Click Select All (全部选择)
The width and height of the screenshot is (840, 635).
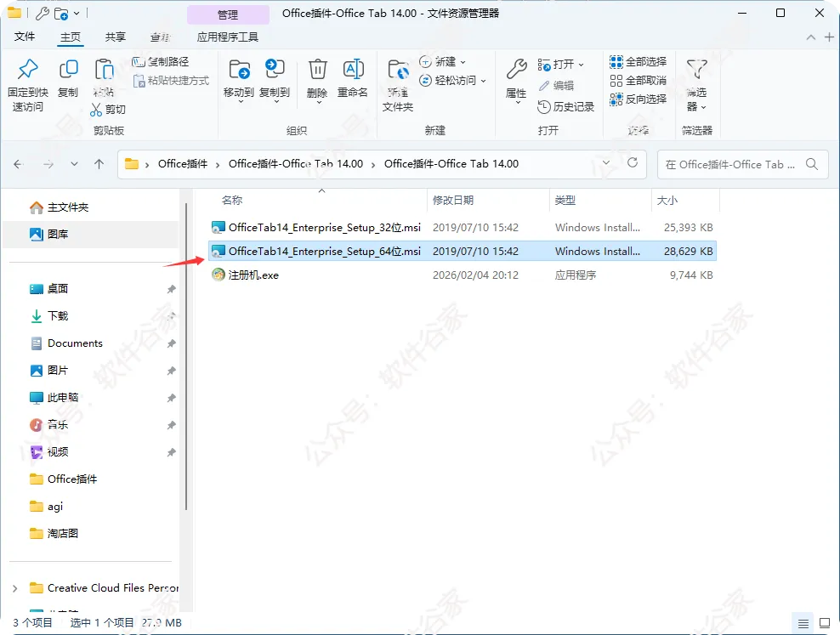click(x=638, y=61)
